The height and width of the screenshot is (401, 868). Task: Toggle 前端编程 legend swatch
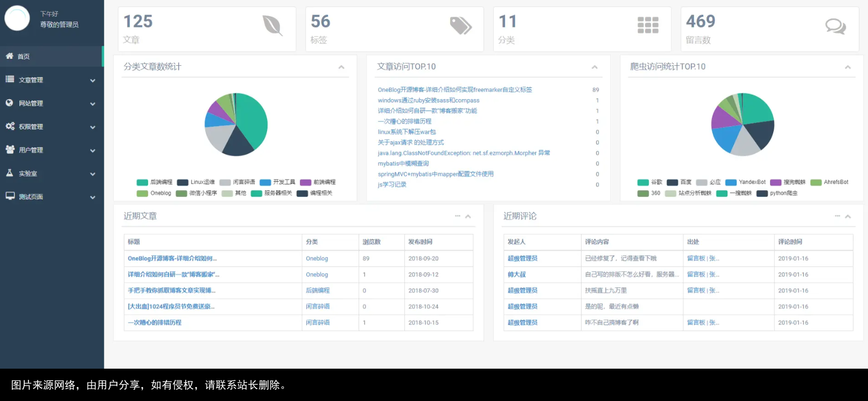coord(305,182)
